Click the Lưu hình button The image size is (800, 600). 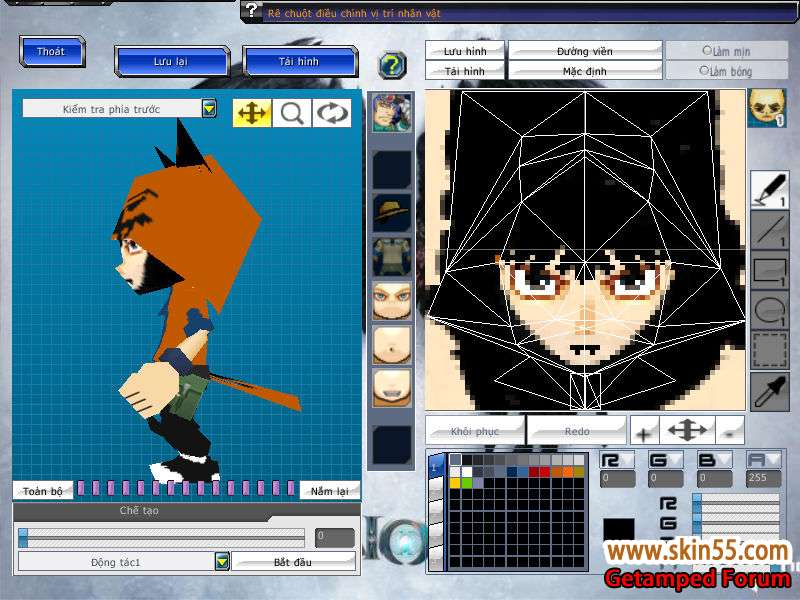(x=465, y=51)
